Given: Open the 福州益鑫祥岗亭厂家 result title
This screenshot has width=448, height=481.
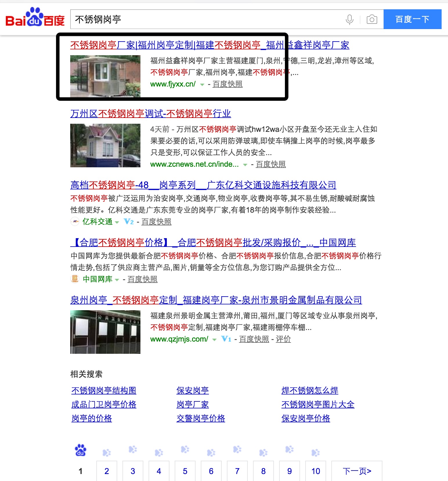Looking at the screenshot, I should coord(209,45).
